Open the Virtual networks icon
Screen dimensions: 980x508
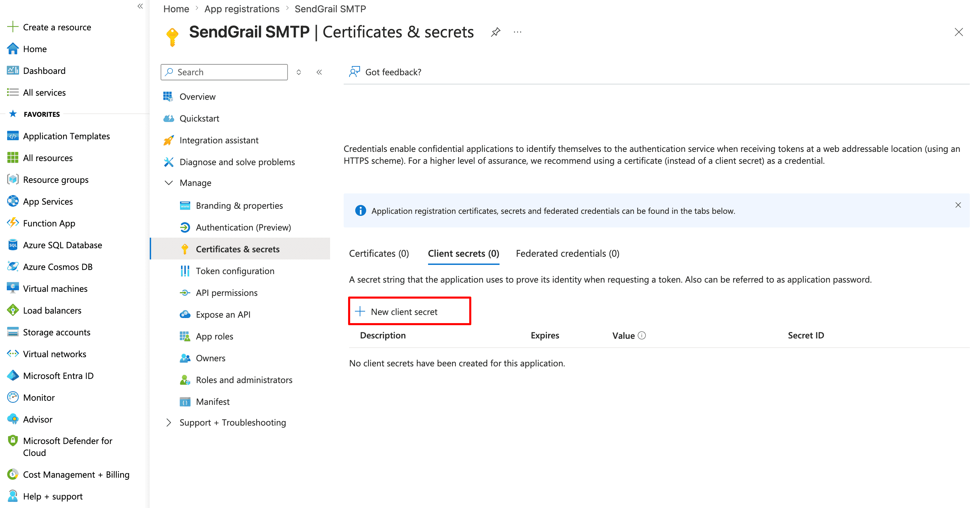13,353
